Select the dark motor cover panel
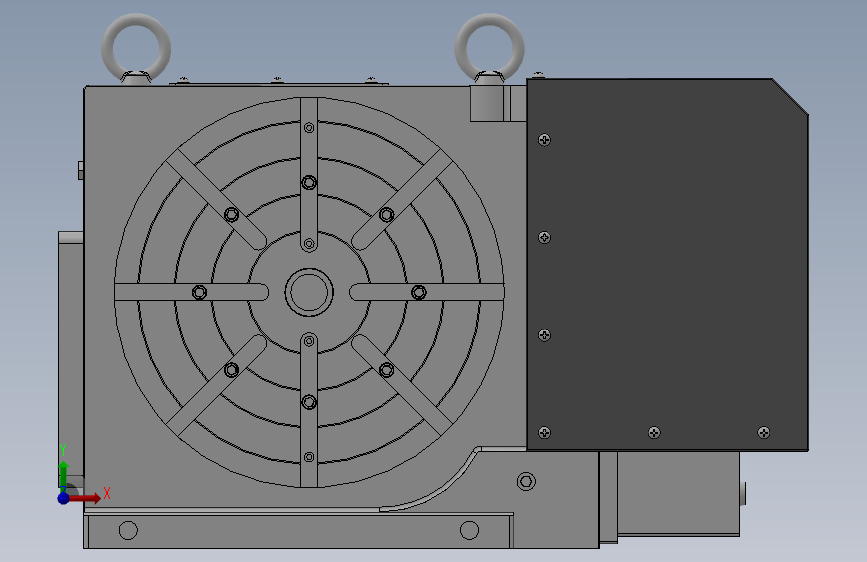The width and height of the screenshot is (867, 562). point(667,264)
